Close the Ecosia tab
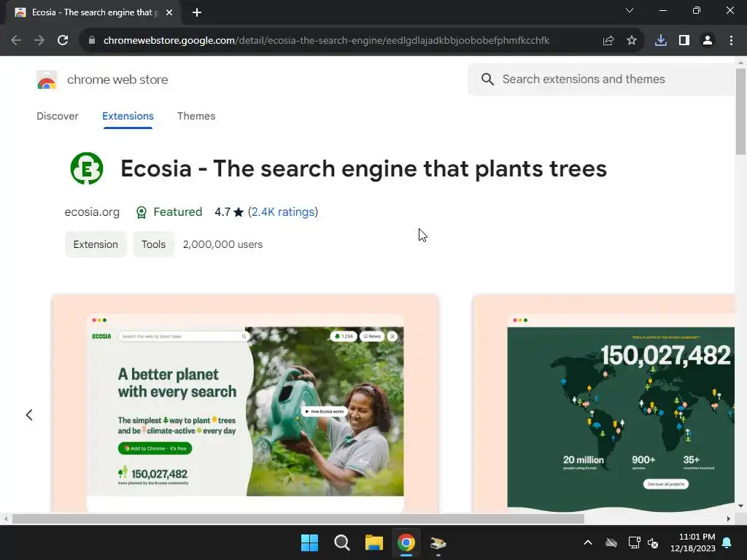Screen dimensions: 747x560 coord(169,12)
